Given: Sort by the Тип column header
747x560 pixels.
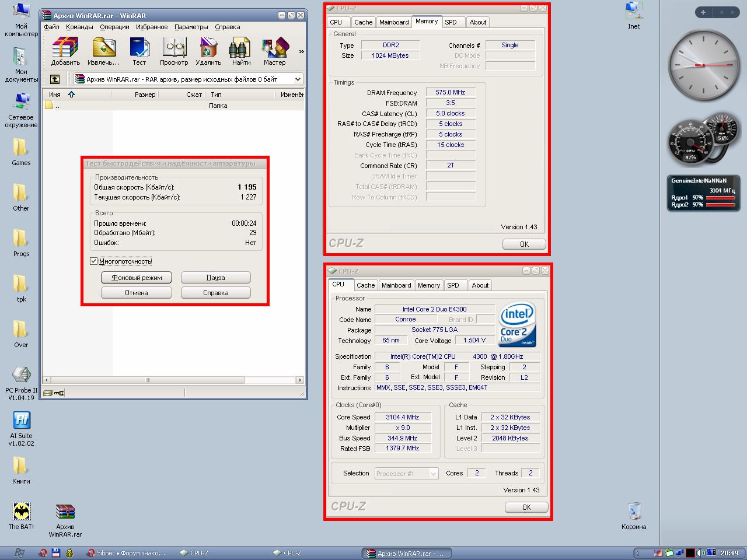Looking at the screenshot, I should point(240,94).
